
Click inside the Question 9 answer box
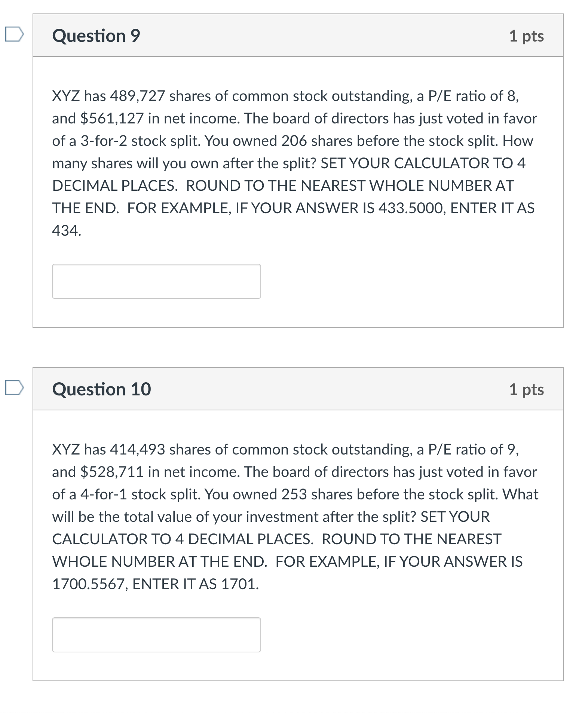click(x=157, y=281)
